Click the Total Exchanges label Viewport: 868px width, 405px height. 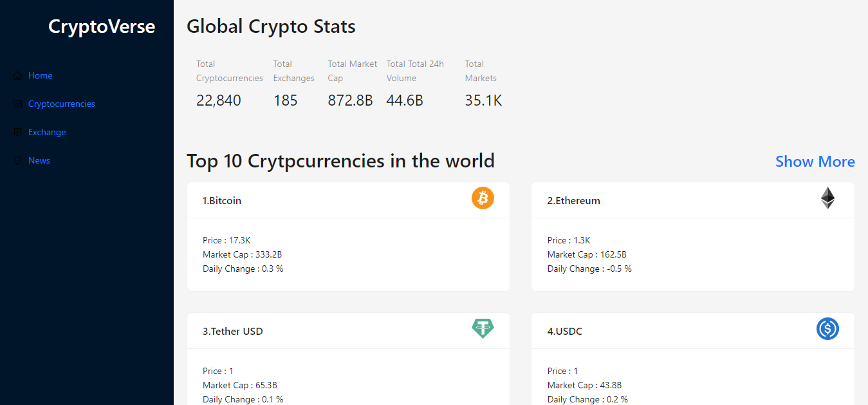(x=294, y=71)
